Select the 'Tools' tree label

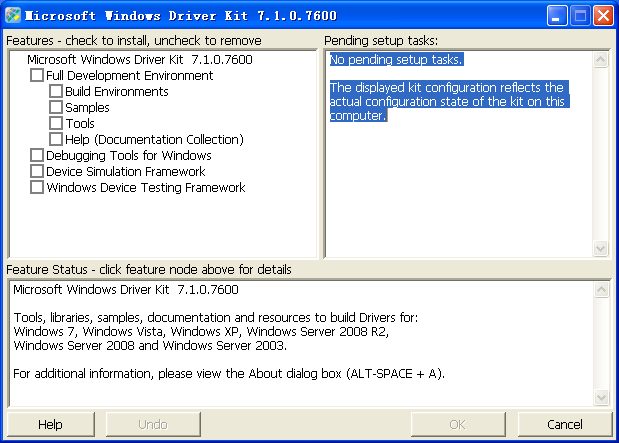click(x=80, y=123)
